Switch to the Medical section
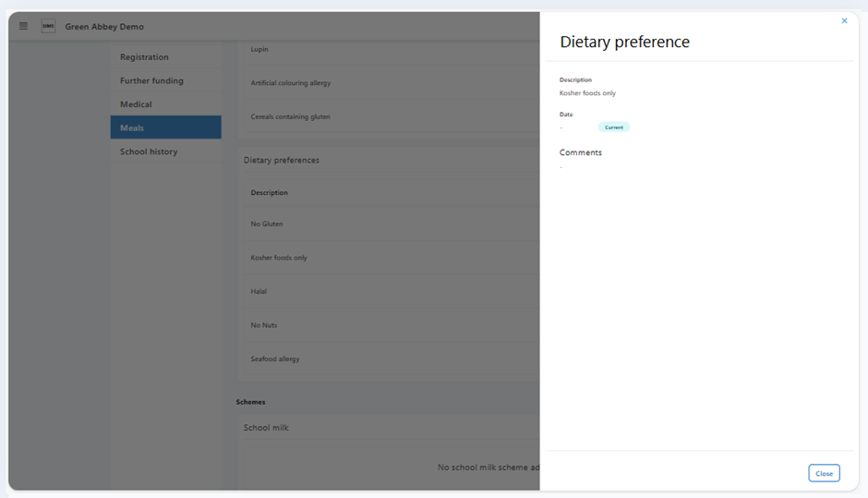868x498 pixels. tap(136, 104)
